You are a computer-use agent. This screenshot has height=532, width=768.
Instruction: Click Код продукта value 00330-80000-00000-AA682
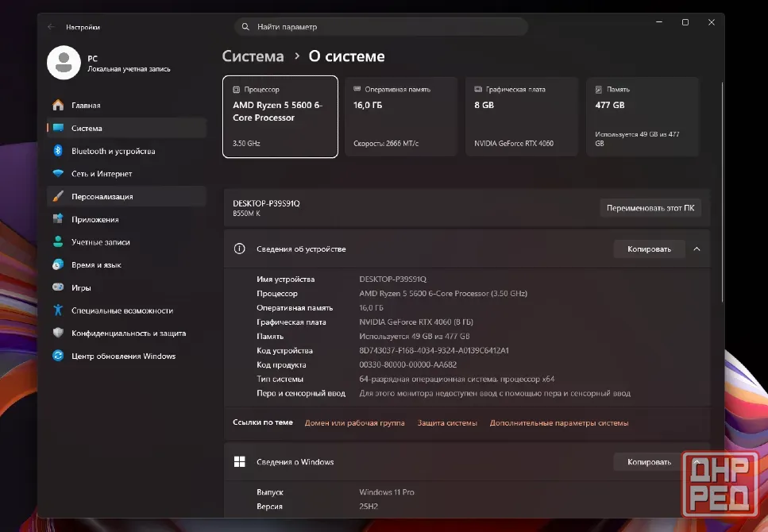click(x=408, y=364)
